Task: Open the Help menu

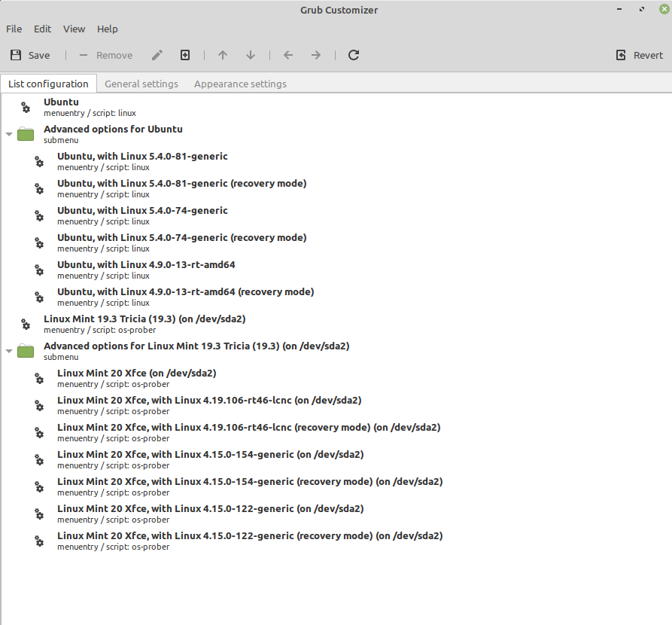Action: click(107, 29)
